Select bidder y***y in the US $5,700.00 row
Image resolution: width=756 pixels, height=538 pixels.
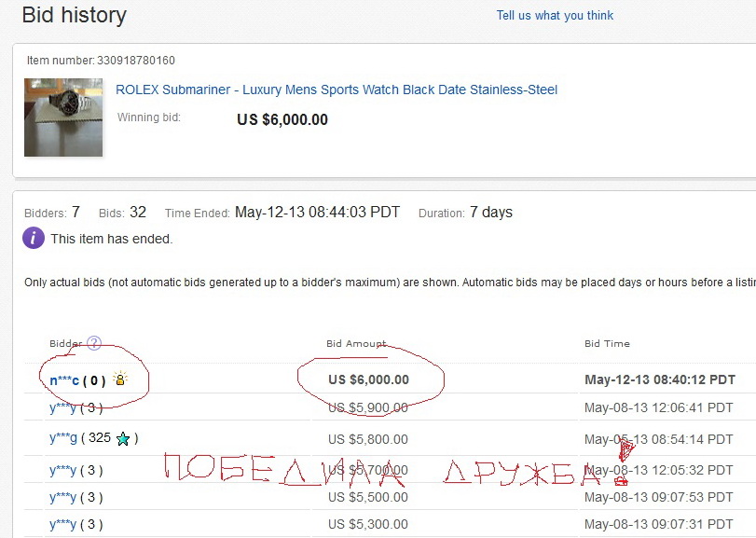(63, 470)
